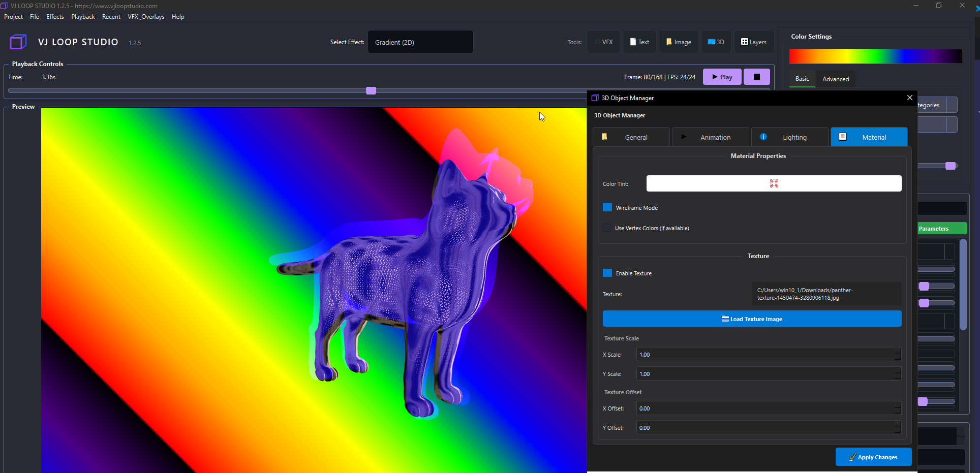Open the Basic color settings tab
980x473 pixels.
pos(802,79)
